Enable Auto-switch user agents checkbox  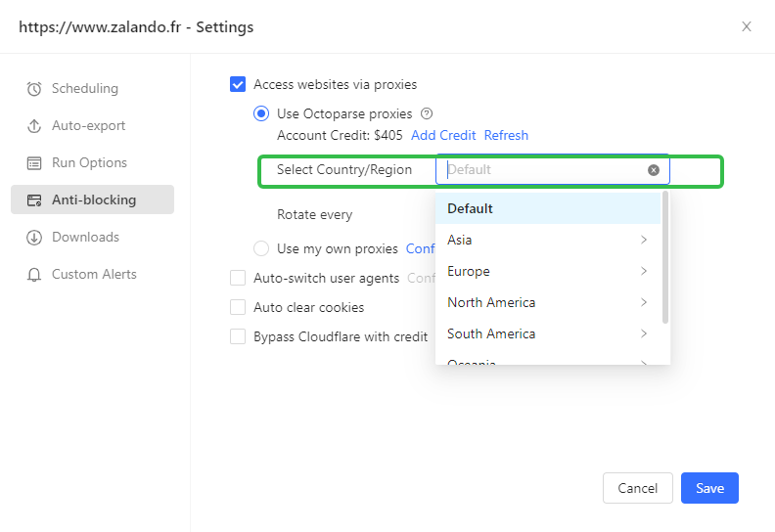coord(238,278)
